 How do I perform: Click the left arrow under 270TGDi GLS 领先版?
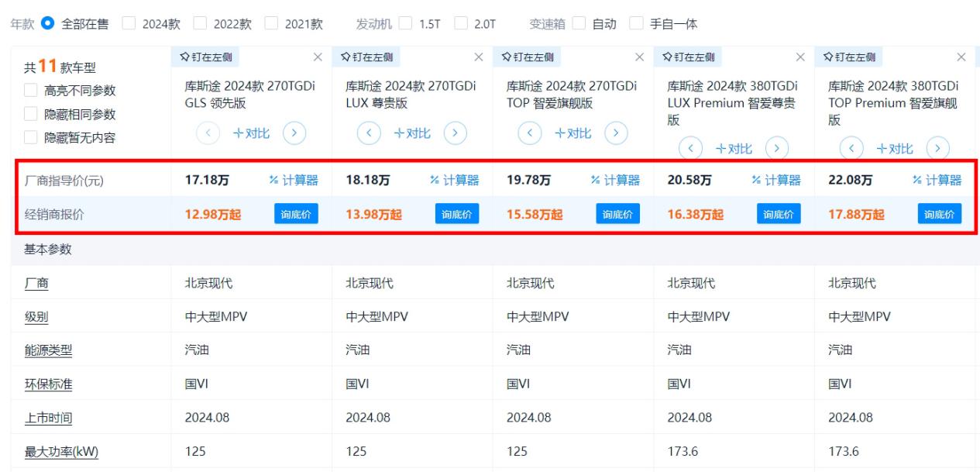pyautogui.click(x=208, y=133)
